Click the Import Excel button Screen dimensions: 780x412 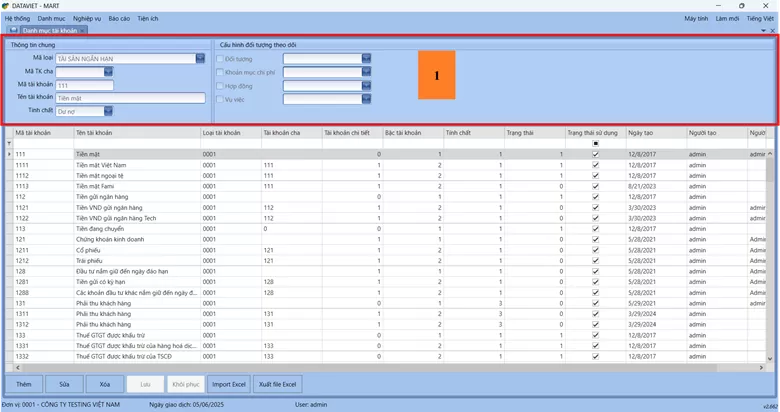point(229,384)
